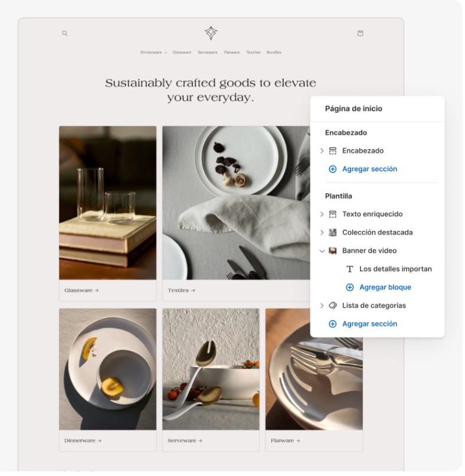Open the Textiles collection link
The height and width of the screenshot is (476, 465).
coord(181,291)
